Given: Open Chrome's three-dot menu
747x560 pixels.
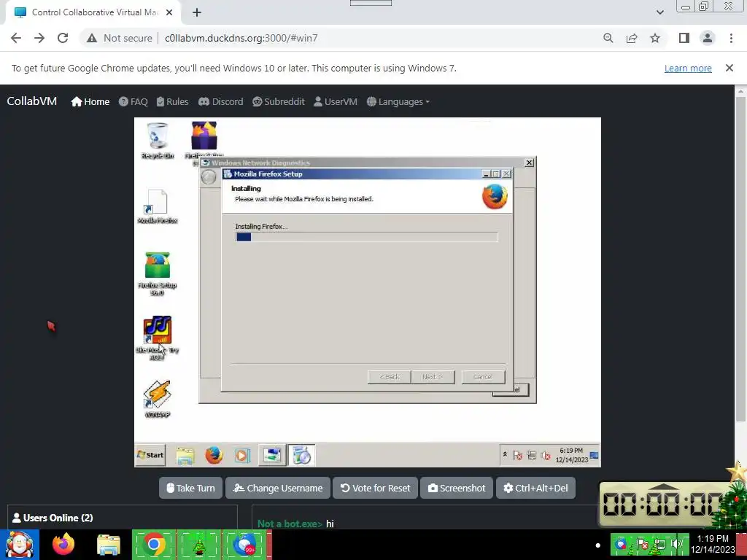Looking at the screenshot, I should [x=731, y=38].
